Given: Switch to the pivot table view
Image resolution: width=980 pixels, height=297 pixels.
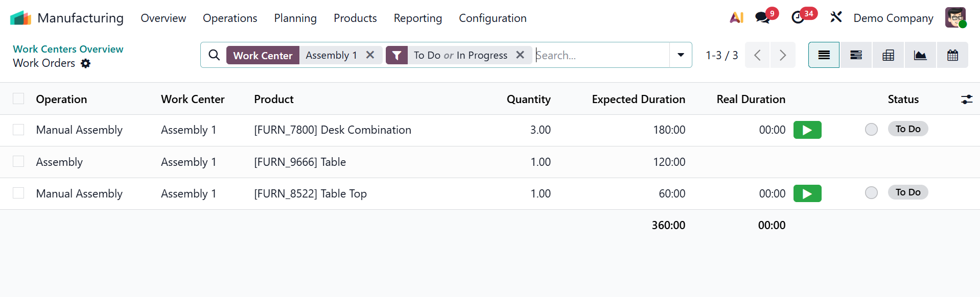Looking at the screenshot, I should point(889,55).
